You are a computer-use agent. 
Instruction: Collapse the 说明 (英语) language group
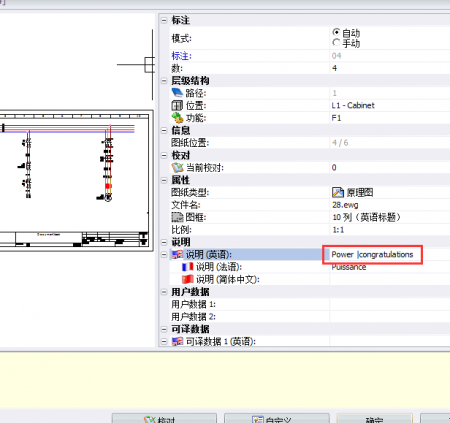click(164, 255)
